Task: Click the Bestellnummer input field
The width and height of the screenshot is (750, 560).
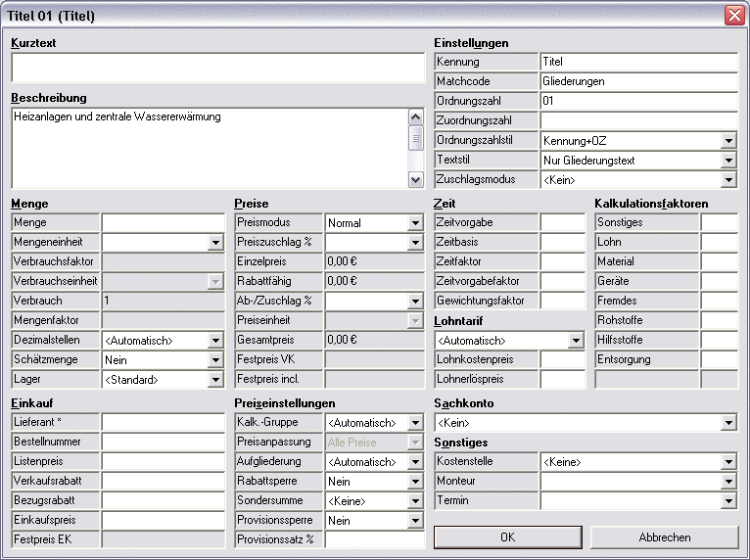Action: coord(164,442)
